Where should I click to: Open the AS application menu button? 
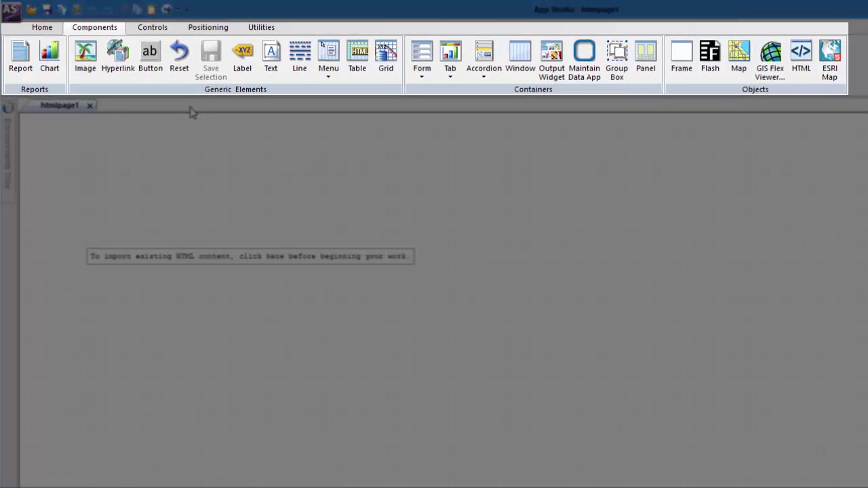coord(12,10)
